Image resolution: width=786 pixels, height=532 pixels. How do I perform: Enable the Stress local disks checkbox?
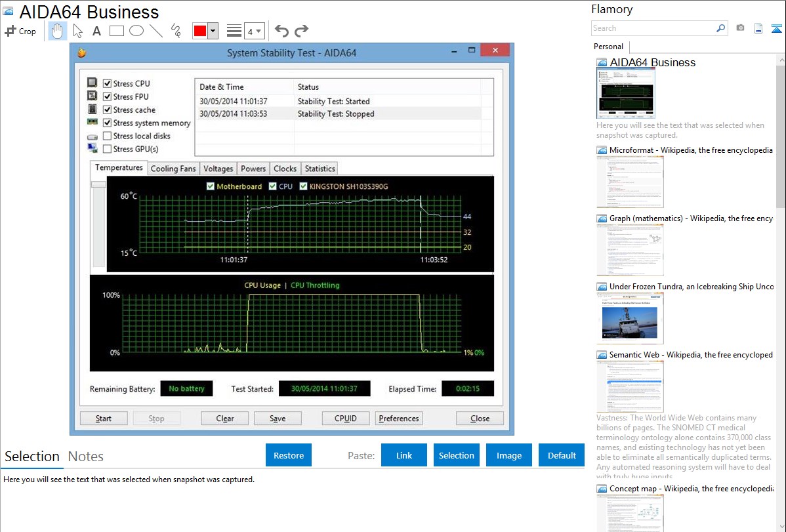tap(107, 135)
